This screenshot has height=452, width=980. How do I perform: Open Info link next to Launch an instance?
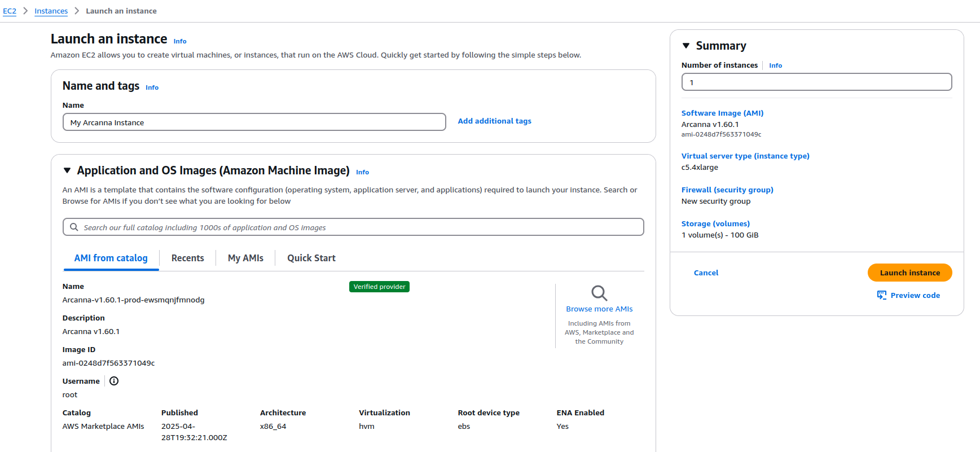click(x=180, y=41)
